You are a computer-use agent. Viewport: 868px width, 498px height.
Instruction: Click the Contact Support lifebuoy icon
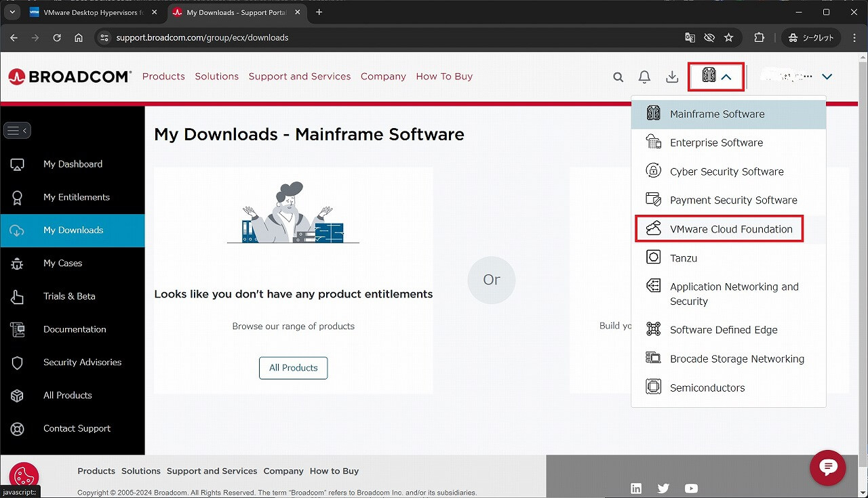17,429
